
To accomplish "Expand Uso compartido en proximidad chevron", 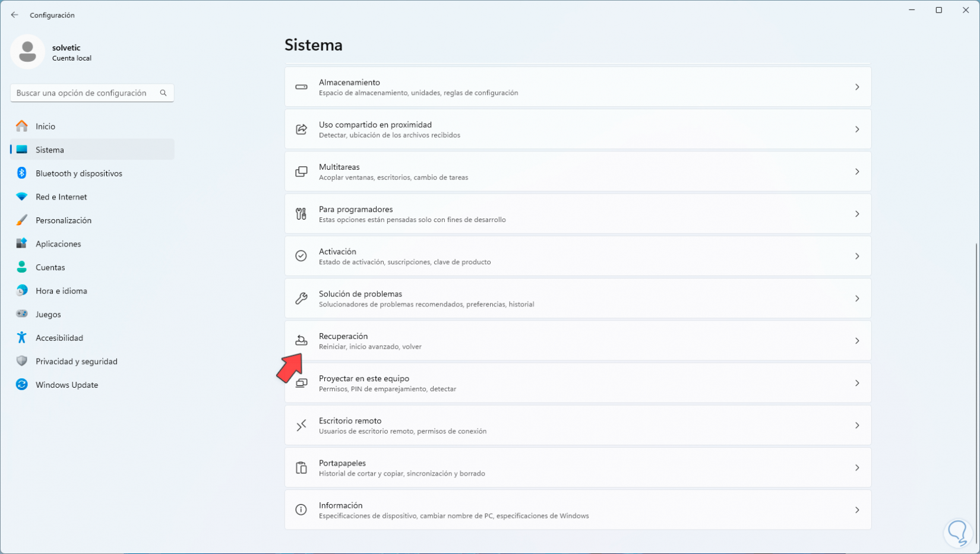I will [x=857, y=129].
